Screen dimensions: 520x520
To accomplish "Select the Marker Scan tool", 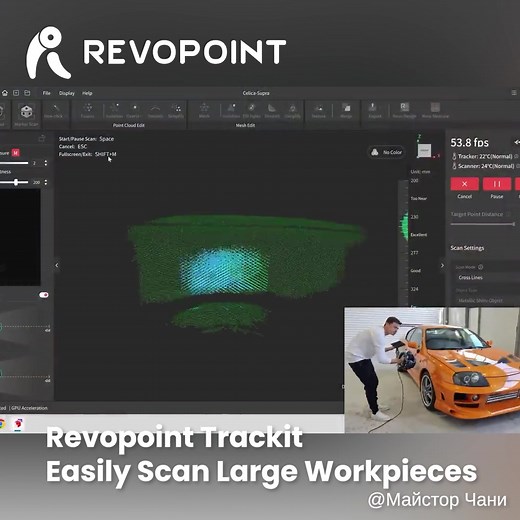I will (x=26, y=115).
